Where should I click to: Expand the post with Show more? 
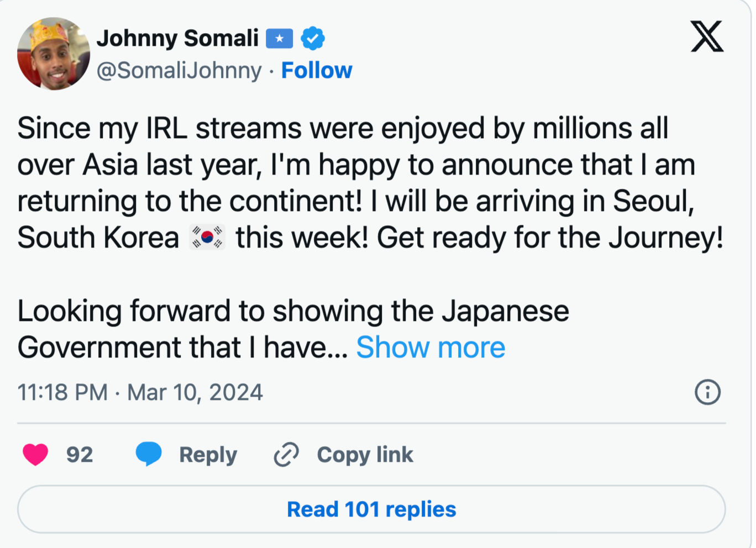coord(431,347)
